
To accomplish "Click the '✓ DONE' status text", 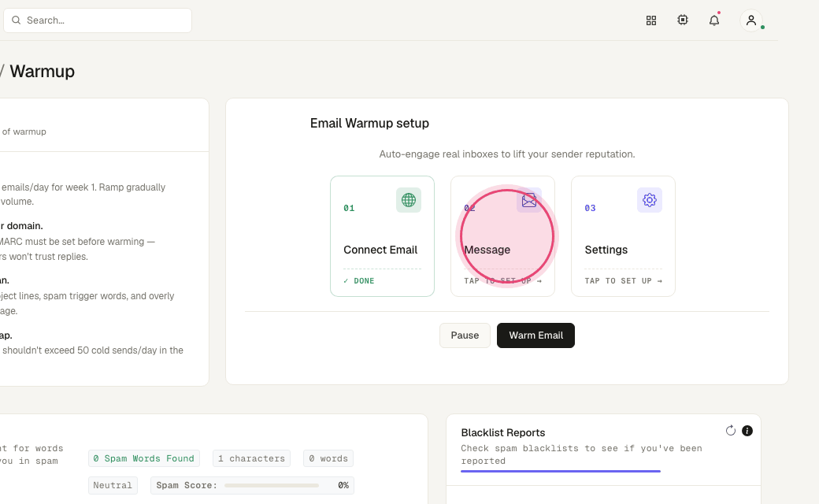I will pos(359,281).
